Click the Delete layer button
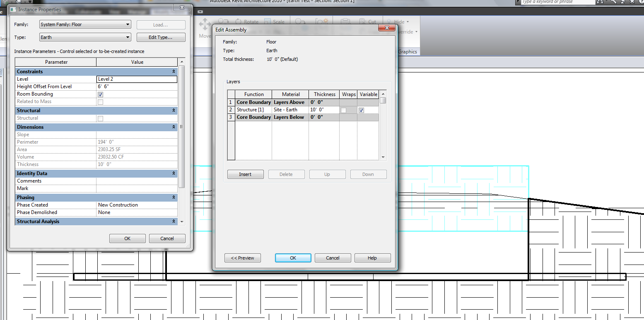Screen dimensions: 644x320 click(x=286, y=174)
